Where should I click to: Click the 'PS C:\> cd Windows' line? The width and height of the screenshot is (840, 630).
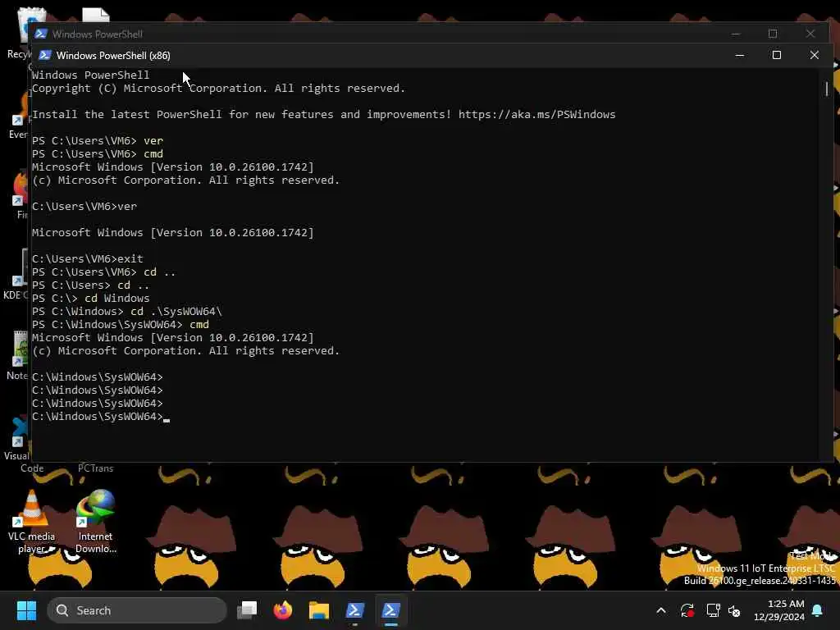[90, 299]
